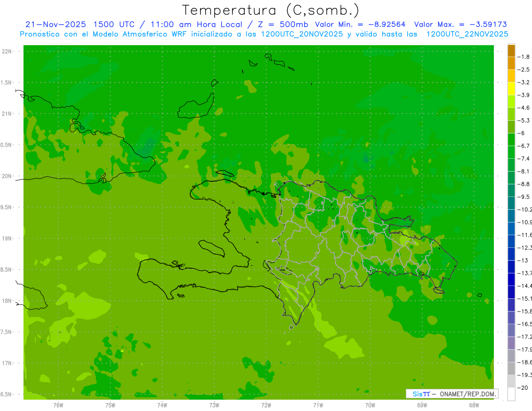Click the -1.8 colorbar value

524,57
